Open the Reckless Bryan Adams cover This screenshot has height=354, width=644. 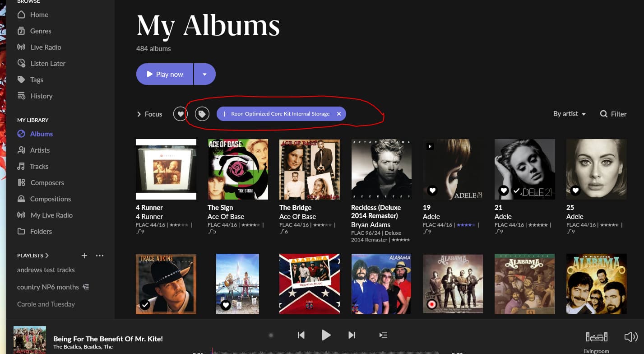[x=381, y=169]
